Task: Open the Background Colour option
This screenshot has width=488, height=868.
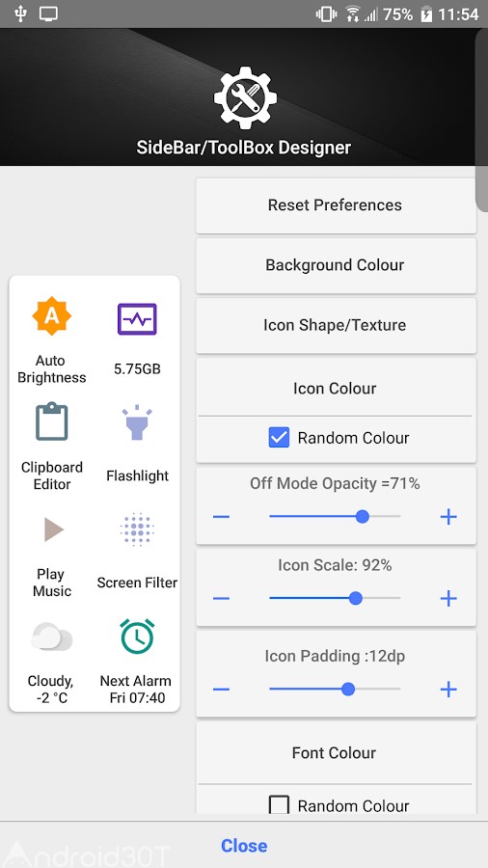Action: point(336,265)
